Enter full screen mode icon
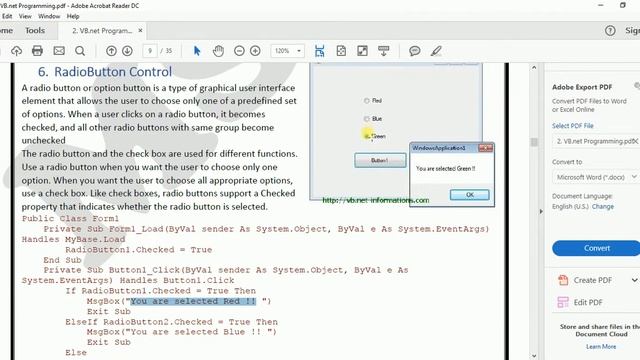The width and height of the screenshot is (640, 360). pyautogui.click(x=362, y=51)
